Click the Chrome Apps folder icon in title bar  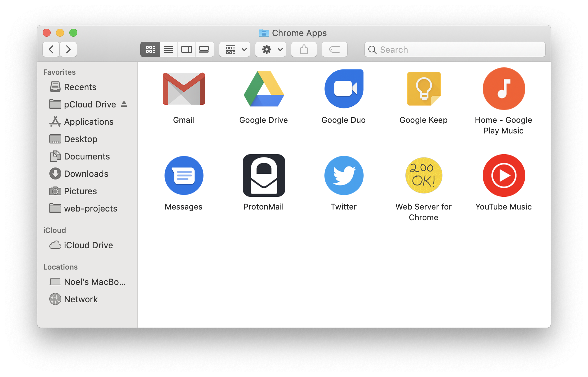pyautogui.click(x=264, y=33)
